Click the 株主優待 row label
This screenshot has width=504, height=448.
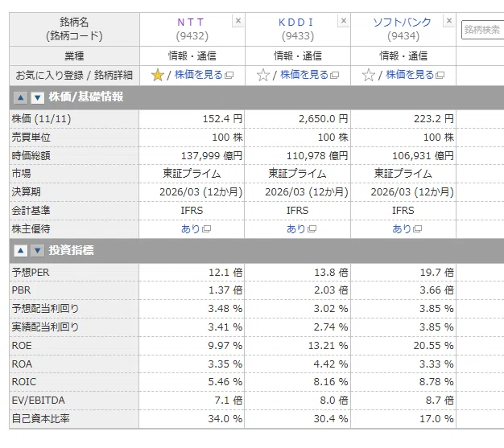[x=31, y=229]
